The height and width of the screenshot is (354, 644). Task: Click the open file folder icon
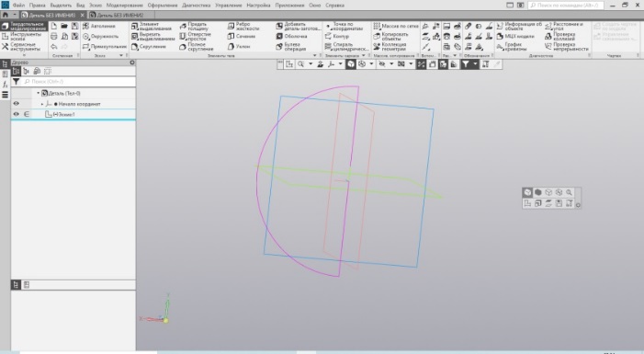[64, 26]
